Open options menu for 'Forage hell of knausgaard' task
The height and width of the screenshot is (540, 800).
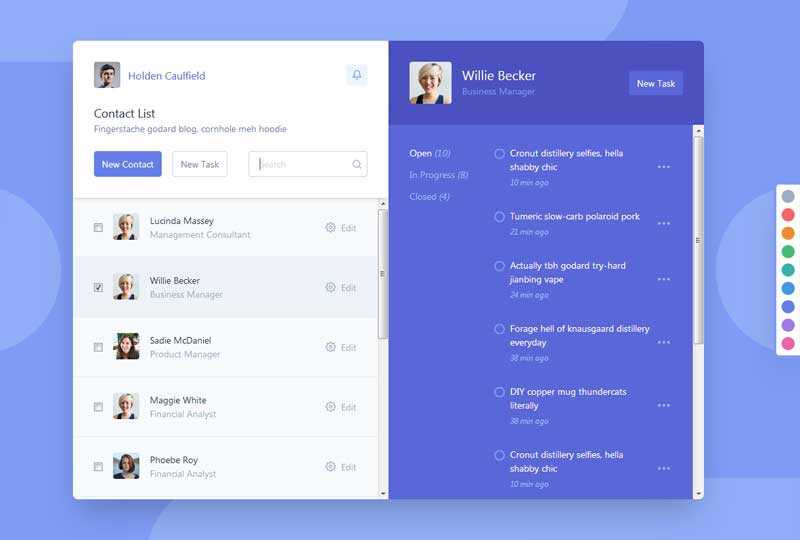pos(664,342)
